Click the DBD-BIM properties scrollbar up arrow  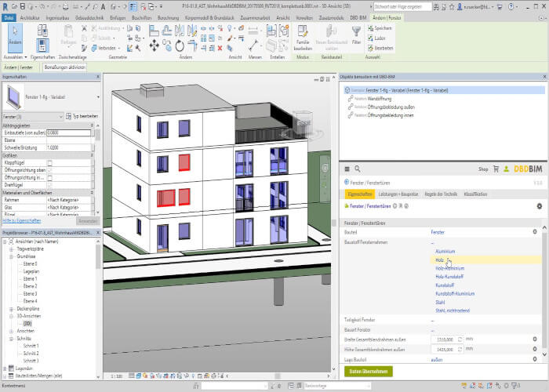(544, 228)
